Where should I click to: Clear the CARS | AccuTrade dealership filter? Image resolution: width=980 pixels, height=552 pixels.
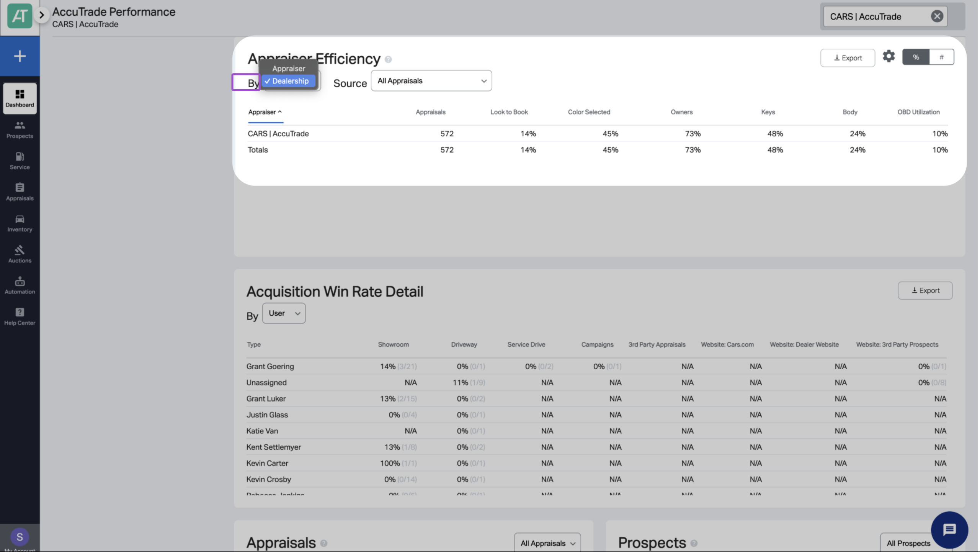[936, 16]
